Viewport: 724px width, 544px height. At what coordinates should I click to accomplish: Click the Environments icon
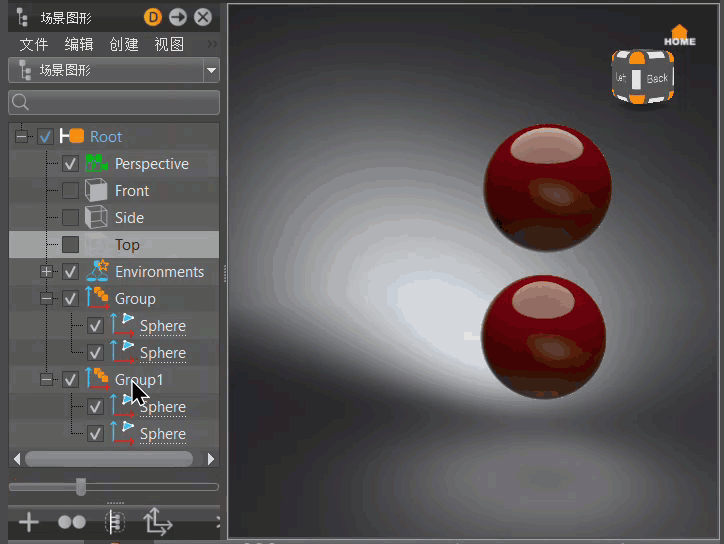click(x=97, y=271)
